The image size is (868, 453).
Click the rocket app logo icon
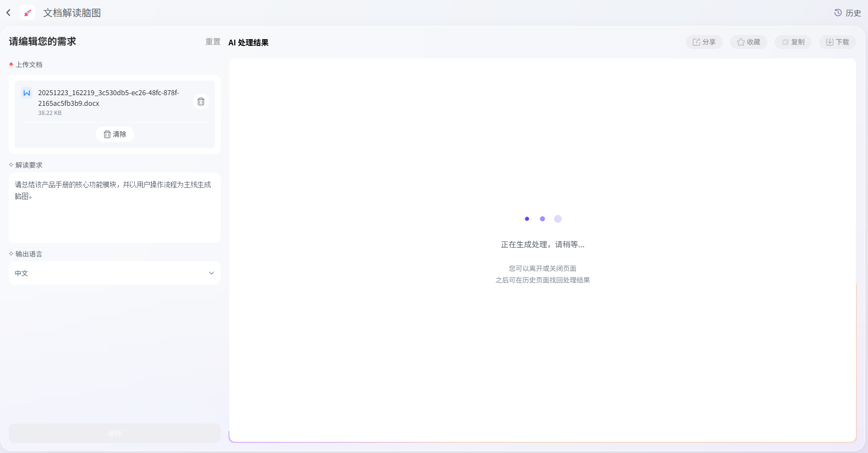[28, 13]
